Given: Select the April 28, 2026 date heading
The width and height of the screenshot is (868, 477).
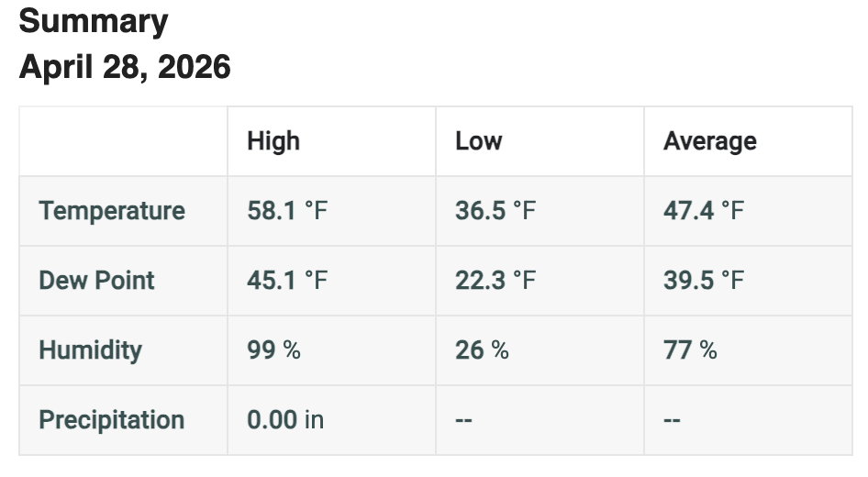Looking at the screenshot, I should [x=125, y=67].
